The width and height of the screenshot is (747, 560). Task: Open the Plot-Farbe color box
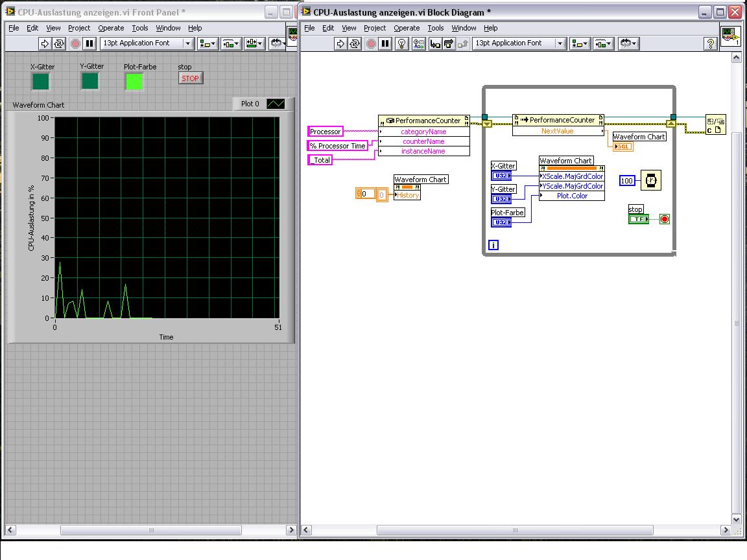tap(134, 81)
